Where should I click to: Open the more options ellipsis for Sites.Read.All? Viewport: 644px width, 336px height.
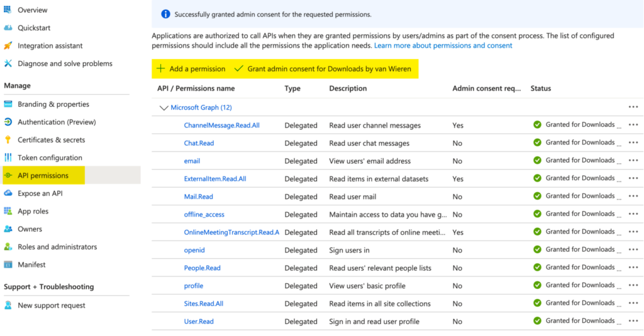pyautogui.click(x=633, y=303)
